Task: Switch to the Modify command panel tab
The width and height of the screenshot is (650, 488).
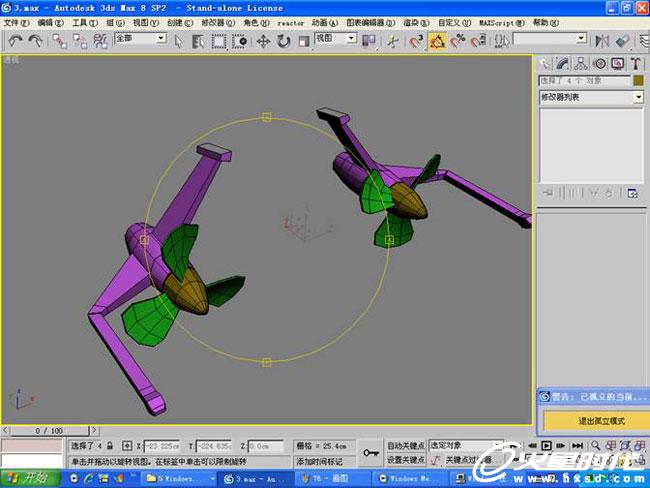Action: pos(562,63)
